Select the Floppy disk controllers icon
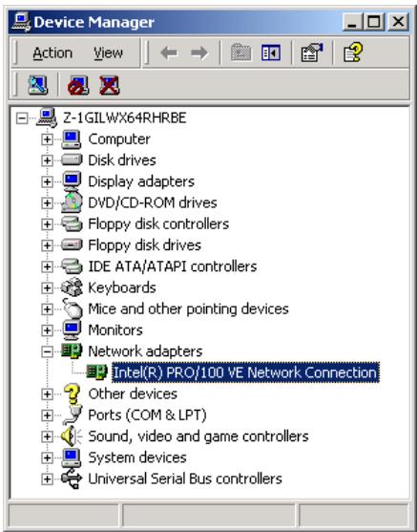 tap(72, 223)
